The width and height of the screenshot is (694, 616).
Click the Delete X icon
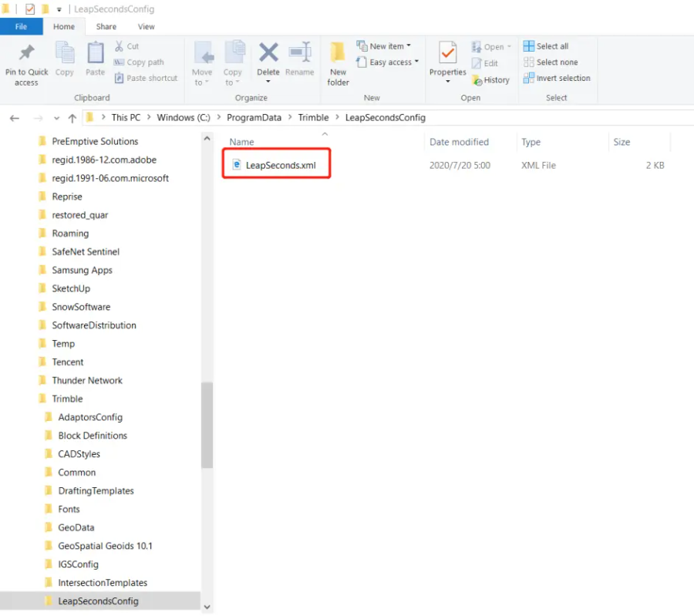click(x=268, y=52)
